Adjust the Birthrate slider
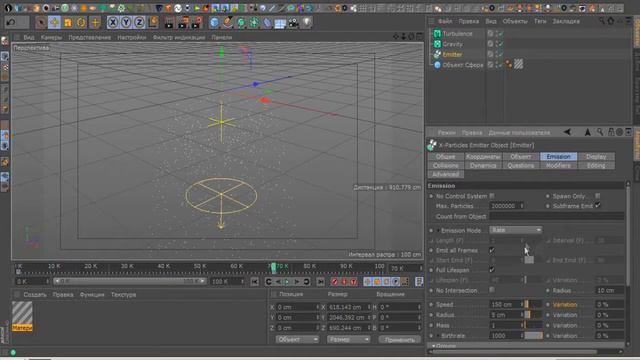 [533, 336]
